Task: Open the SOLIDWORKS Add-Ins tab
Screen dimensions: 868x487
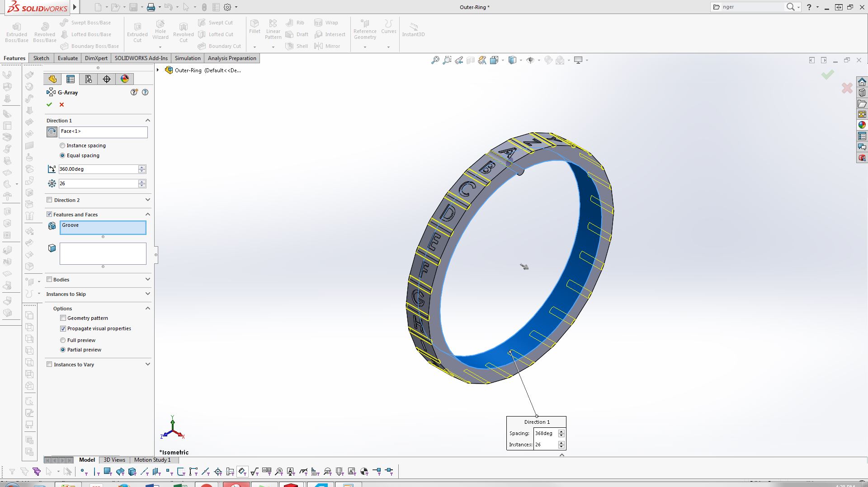Action: (x=141, y=58)
